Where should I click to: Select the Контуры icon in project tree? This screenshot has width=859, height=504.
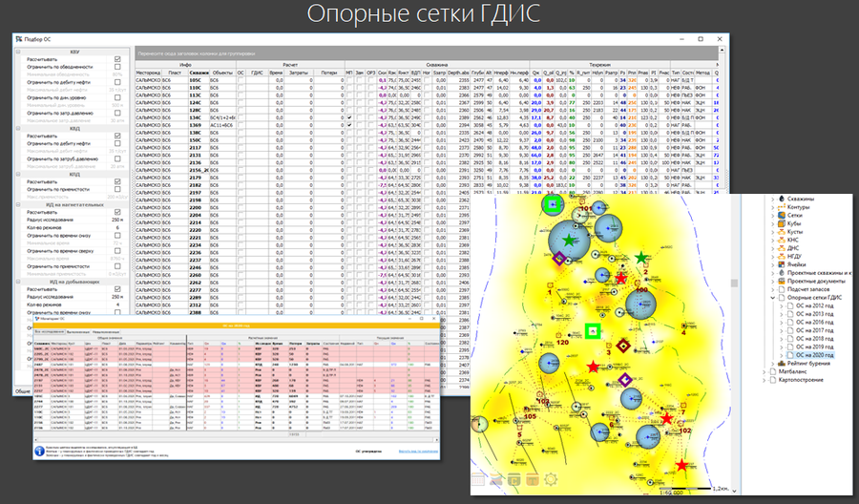pos(781,207)
